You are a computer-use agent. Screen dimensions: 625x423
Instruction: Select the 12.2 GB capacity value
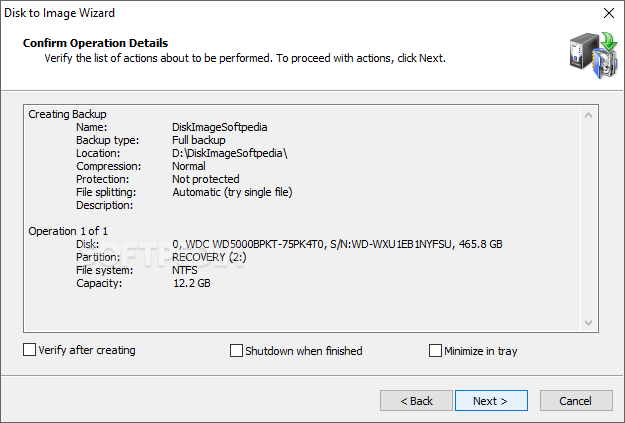pos(192,283)
